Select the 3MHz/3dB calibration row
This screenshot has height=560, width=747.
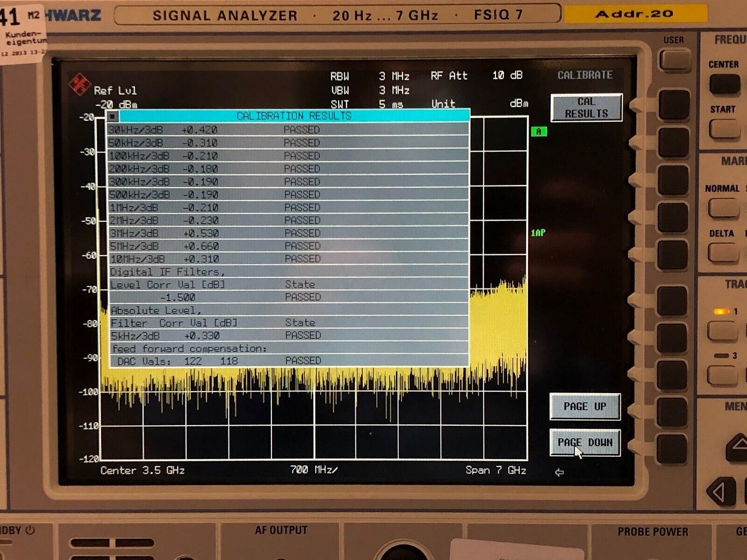pos(288,233)
